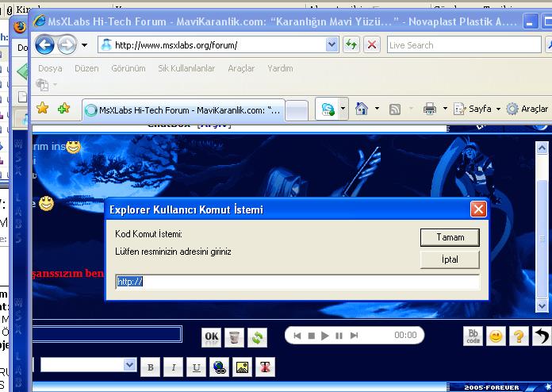Toggle italic text formatting

click(x=173, y=367)
